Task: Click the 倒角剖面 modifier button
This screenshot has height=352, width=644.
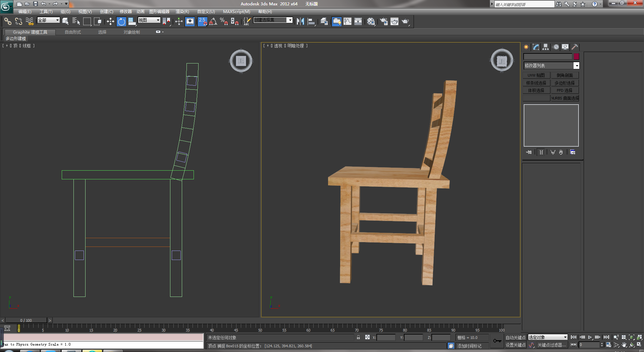Action: 565,75
